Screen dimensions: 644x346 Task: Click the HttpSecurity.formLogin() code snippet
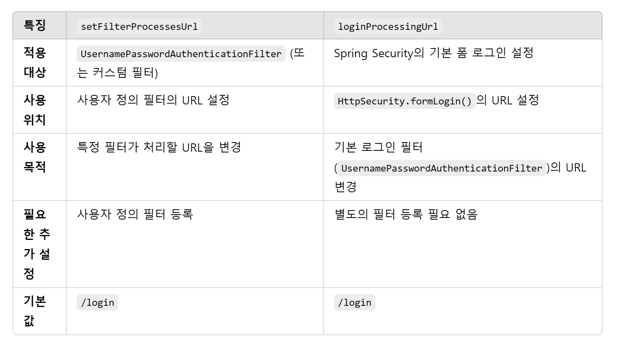click(404, 101)
